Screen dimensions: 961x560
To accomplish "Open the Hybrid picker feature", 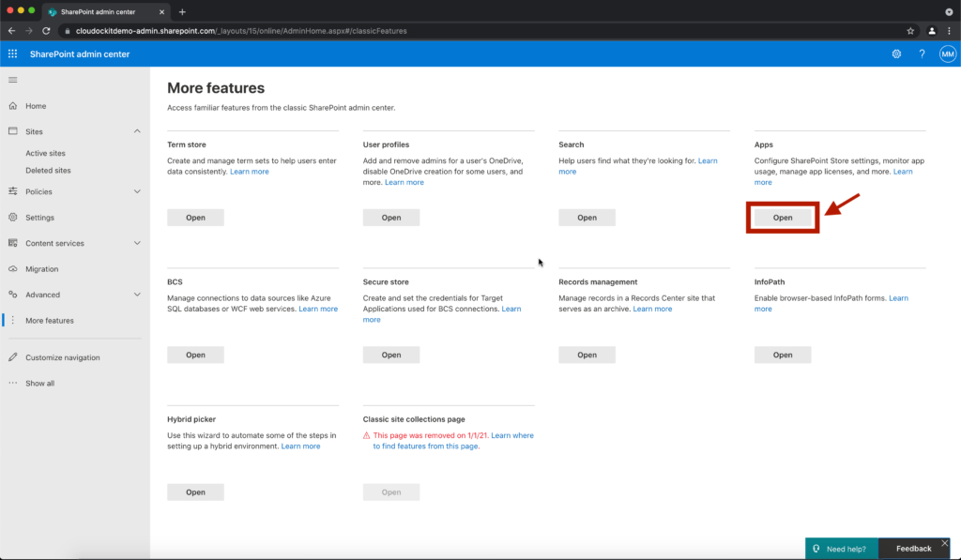I will 195,492.
